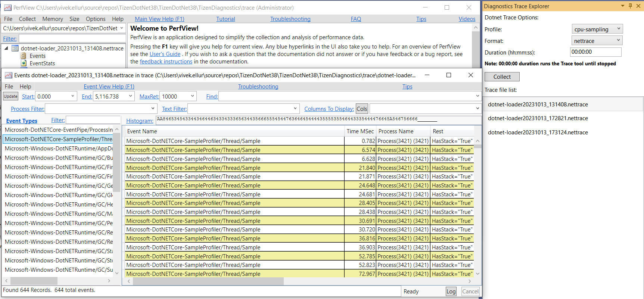This screenshot has width=644, height=299.
Task: Click the Events window title bar icon
Action: (x=8, y=75)
